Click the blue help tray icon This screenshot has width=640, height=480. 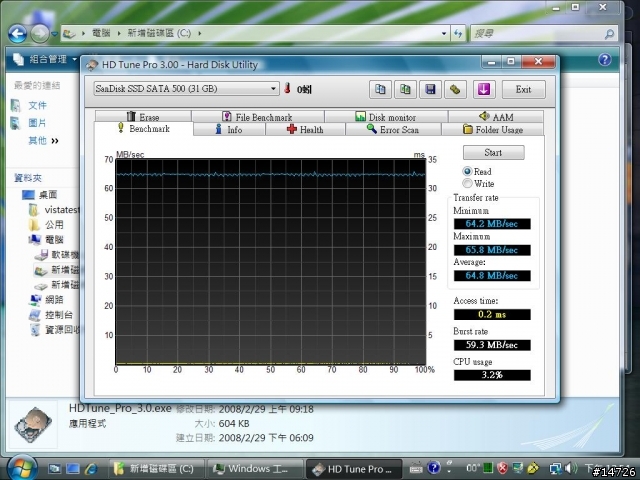click(x=433, y=468)
